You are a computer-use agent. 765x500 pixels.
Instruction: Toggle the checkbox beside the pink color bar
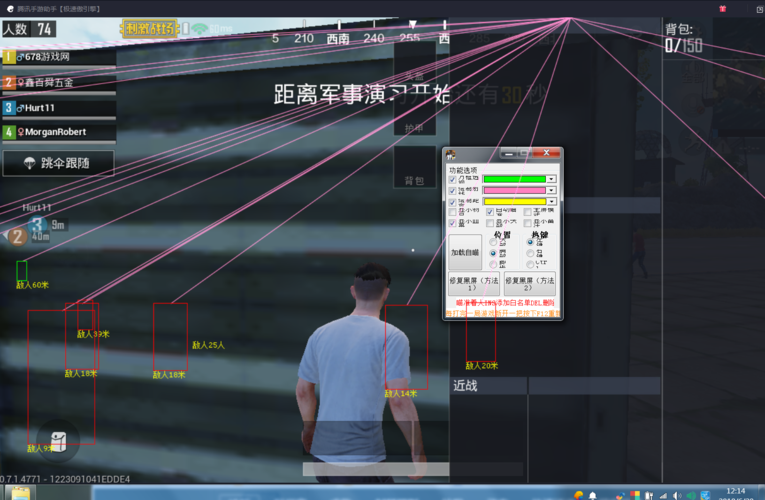coord(452,190)
